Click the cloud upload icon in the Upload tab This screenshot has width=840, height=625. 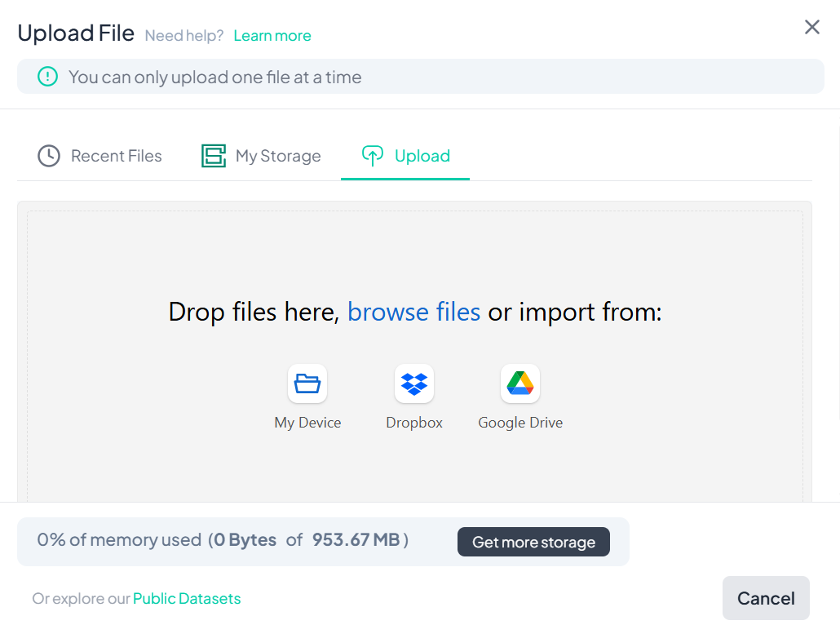coord(373,156)
